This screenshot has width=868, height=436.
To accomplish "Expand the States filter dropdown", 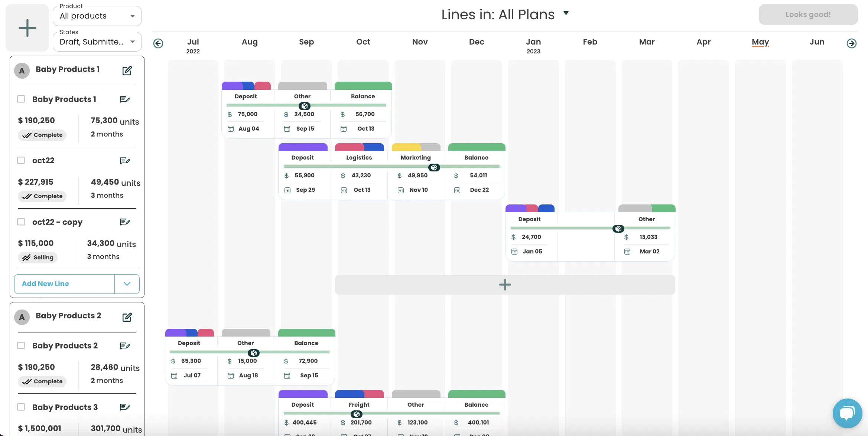I will click(x=97, y=42).
